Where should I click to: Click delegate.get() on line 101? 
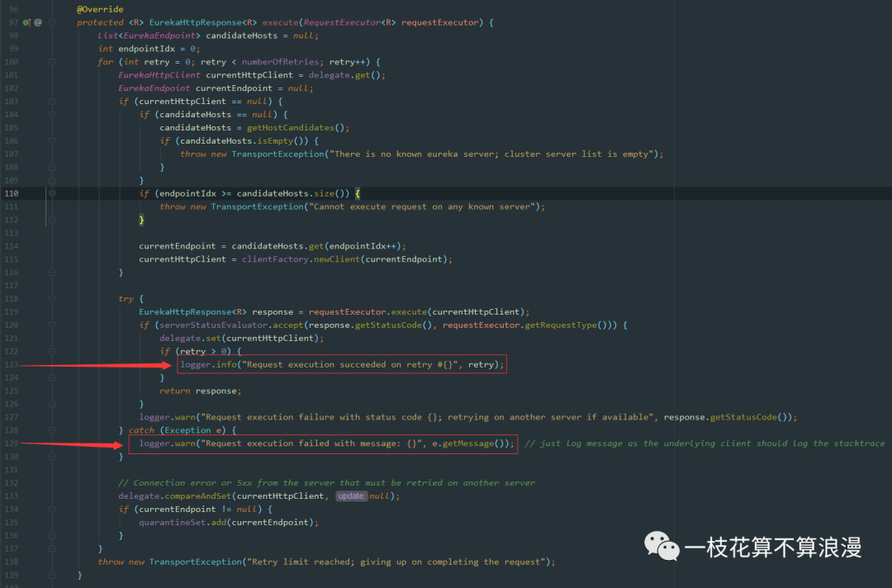click(344, 75)
